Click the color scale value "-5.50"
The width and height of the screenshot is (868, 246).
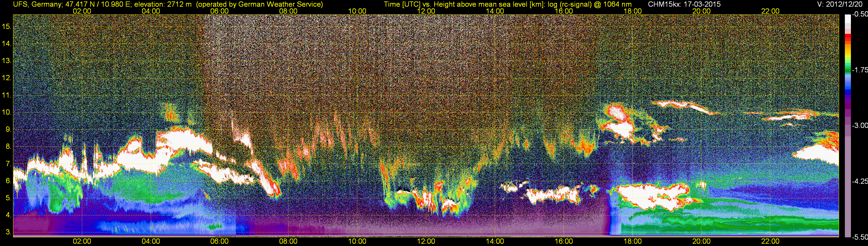tap(860, 237)
